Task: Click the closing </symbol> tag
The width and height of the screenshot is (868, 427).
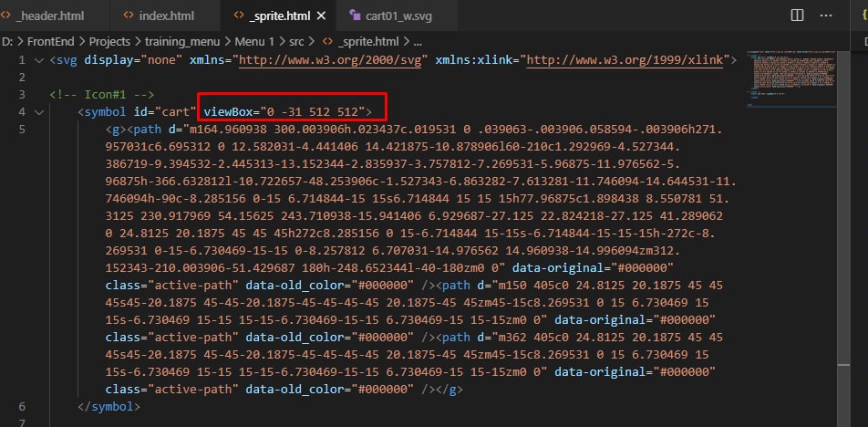Action: click(109, 407)
